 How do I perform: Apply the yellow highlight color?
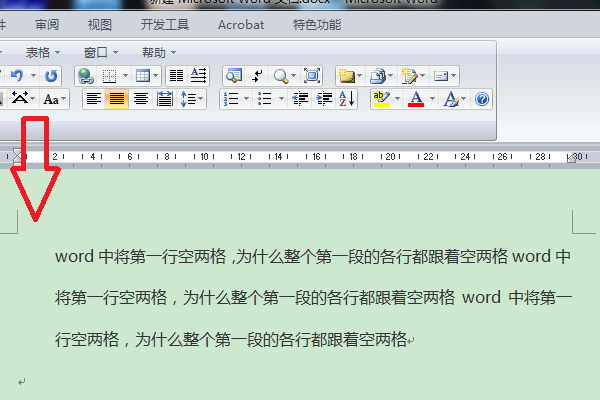tap(382, 99)
